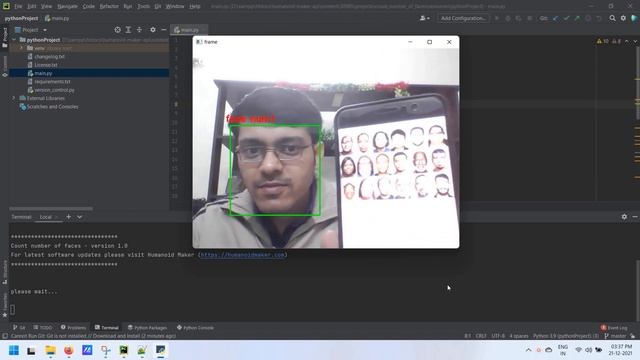Go to previous highlighted error arrow
This screenshot has height=360, width=640.
point(627,41)
